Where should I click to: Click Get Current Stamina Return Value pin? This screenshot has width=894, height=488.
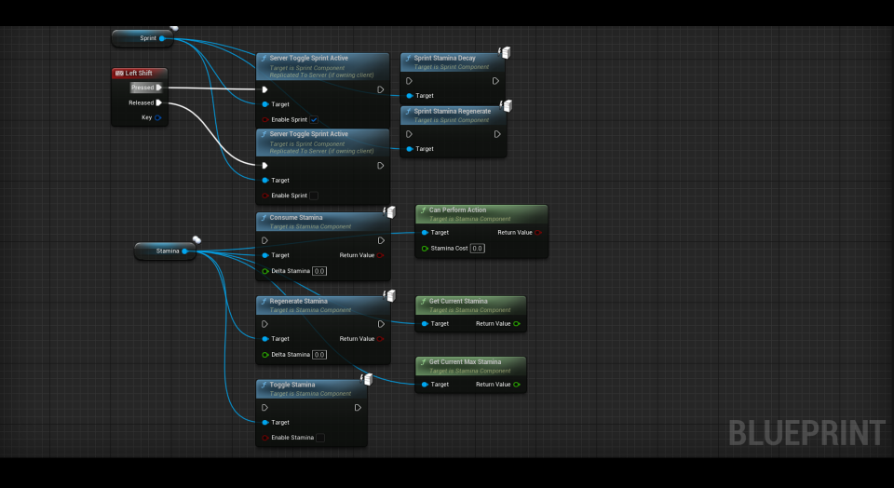coord(517,324)
